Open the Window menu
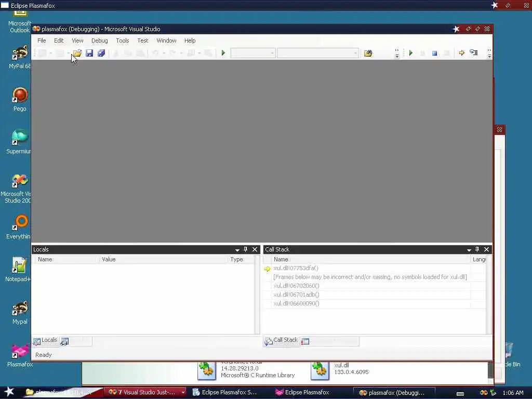The width and height of the screenshot is (532, 399). coord(166,41)
